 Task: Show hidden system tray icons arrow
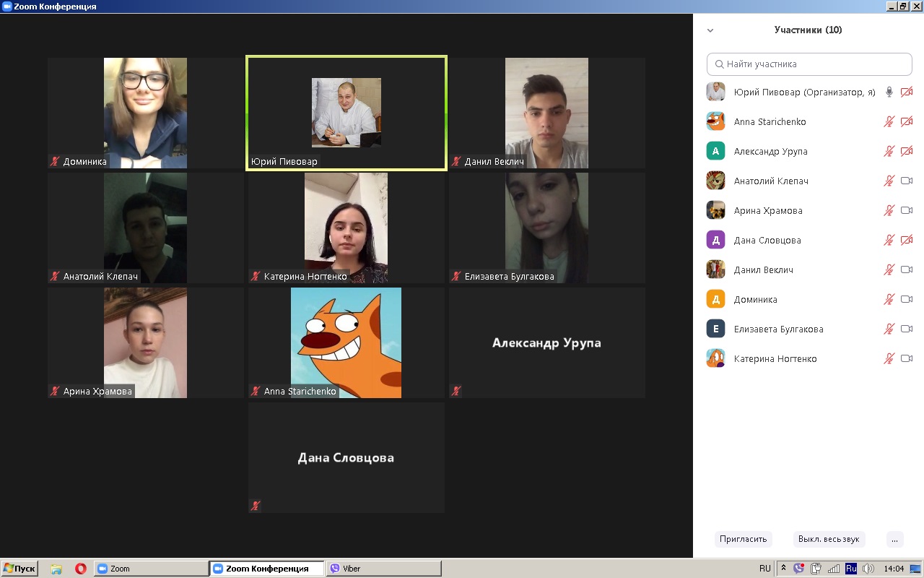pos(783,569)
